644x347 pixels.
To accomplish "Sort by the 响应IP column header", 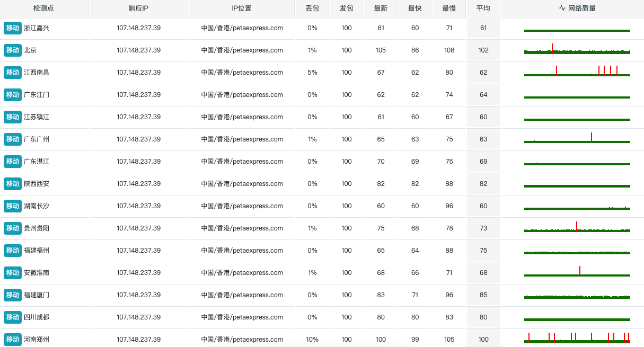I will pyautogui.click(x=138, y=8).
